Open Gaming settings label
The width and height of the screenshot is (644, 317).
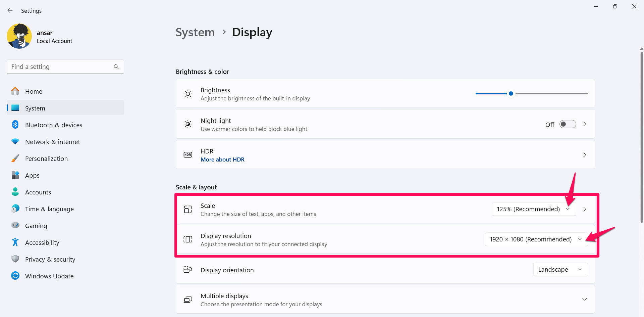(x=36, y=226)
